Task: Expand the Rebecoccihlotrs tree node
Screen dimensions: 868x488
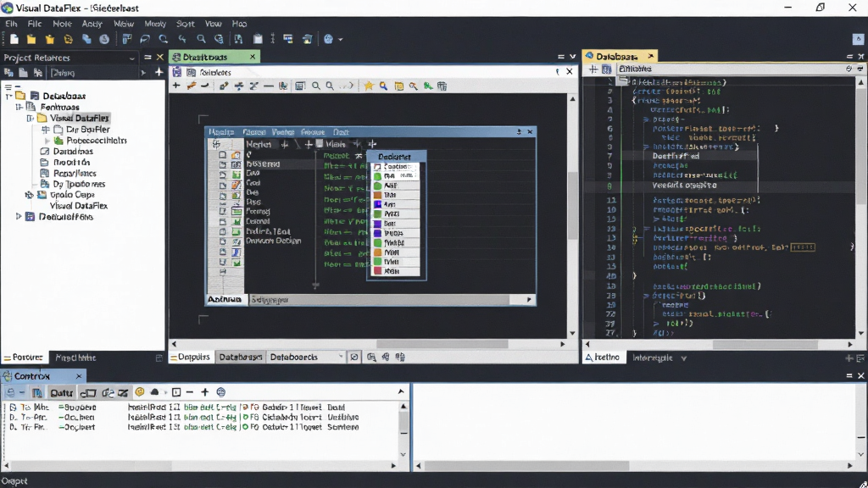Action: tap(47, 141)
